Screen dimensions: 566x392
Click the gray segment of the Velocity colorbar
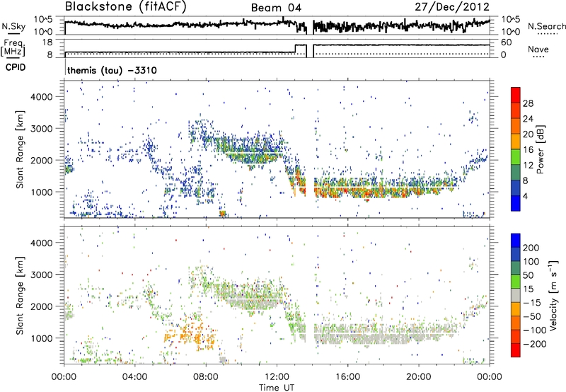tap(516, 295)
